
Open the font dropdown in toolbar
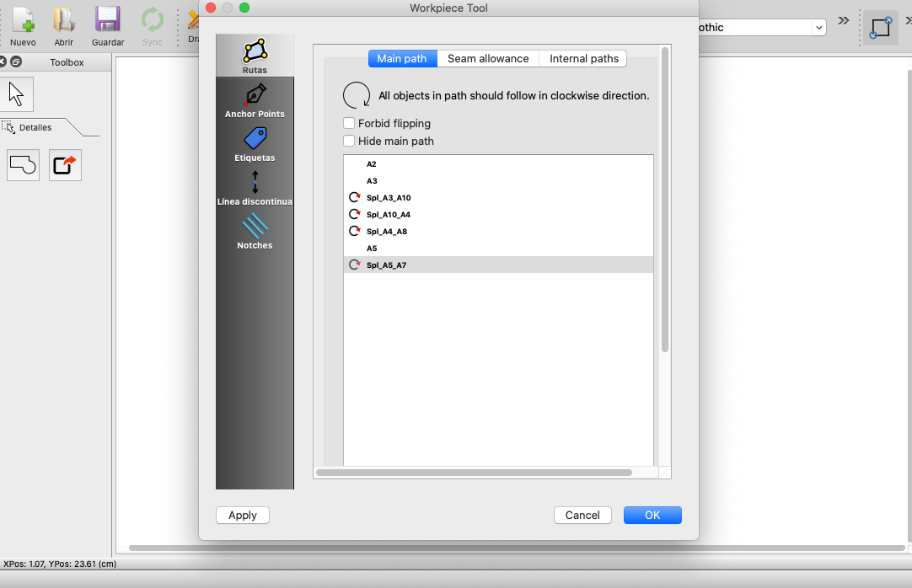click(x=818, y=28)
